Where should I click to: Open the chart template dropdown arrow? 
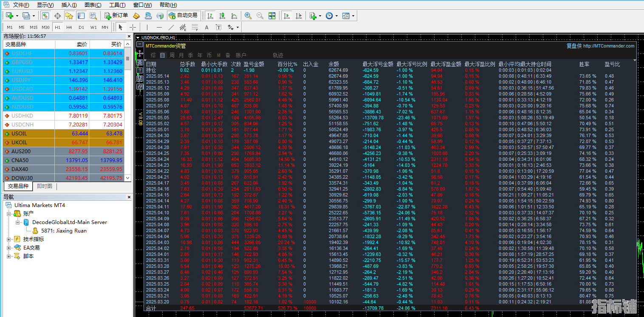click(x=353, y=16)
